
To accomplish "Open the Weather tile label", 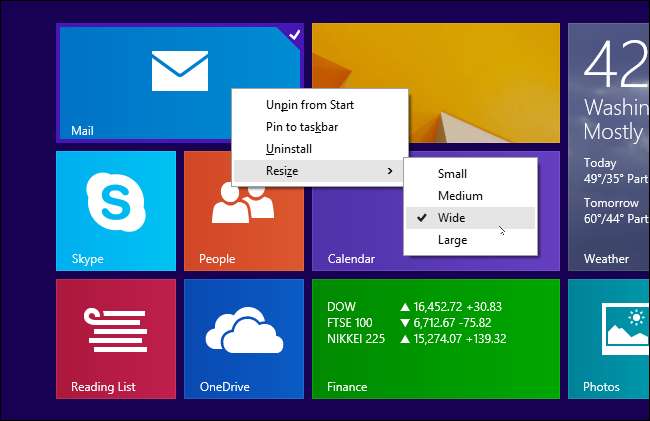I will (606, 259).
